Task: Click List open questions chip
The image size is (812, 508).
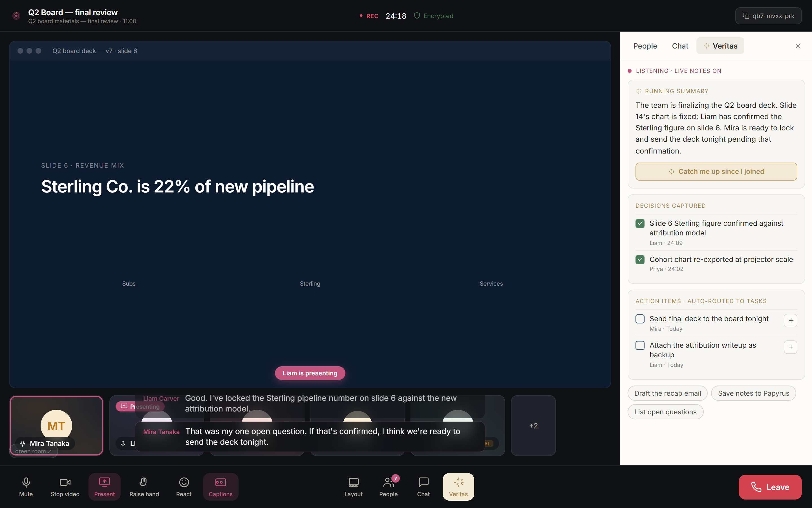Action: (665, 411)
